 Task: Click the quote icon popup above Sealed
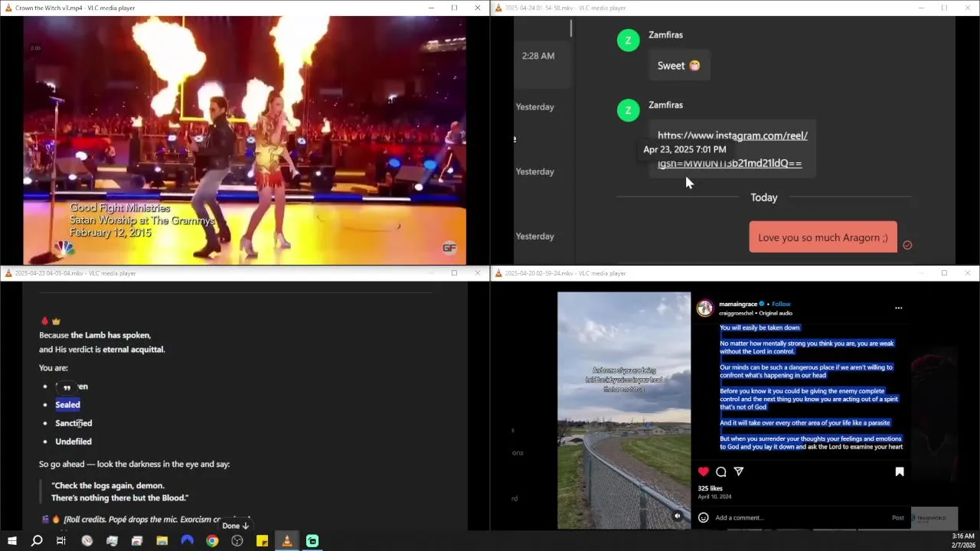point(67,387)
